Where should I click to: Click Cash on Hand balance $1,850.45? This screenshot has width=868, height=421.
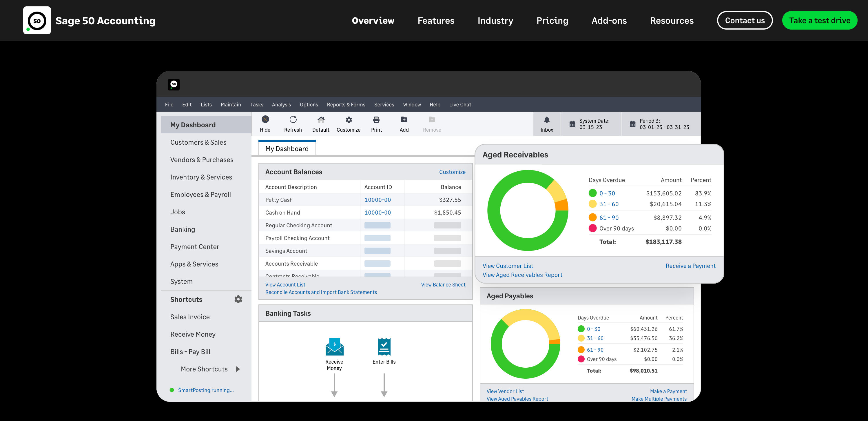(447, 213)
